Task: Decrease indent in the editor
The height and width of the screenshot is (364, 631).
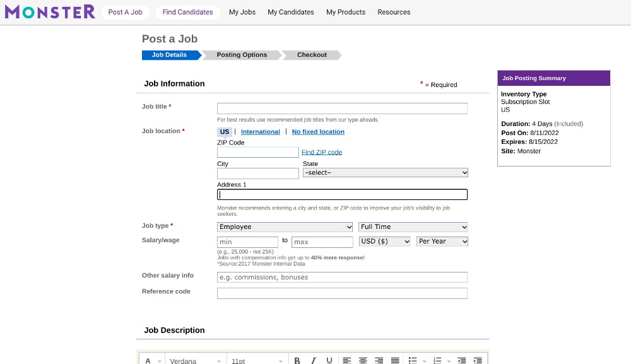Action: coord(462,360)
